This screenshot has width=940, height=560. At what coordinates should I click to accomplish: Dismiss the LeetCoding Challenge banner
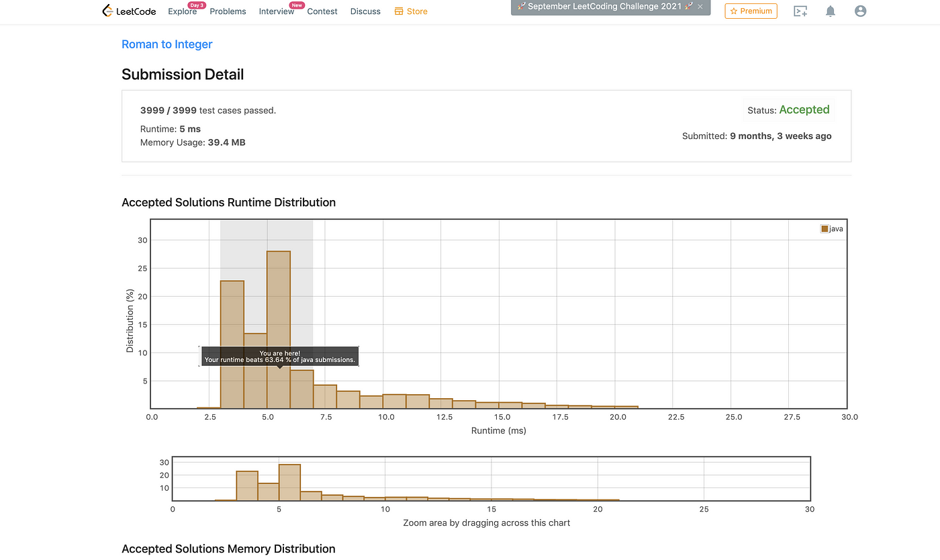click(700, 6)
